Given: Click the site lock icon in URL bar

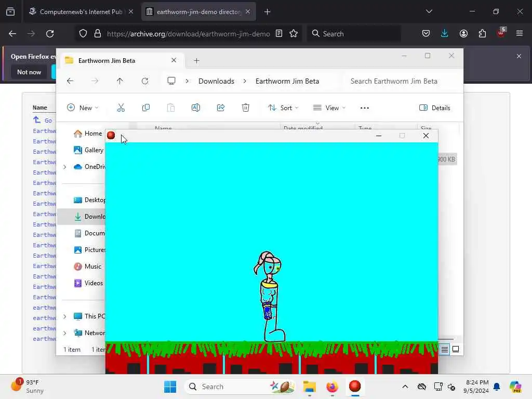Looking at the screenshot, I should [x=98, y=34].
